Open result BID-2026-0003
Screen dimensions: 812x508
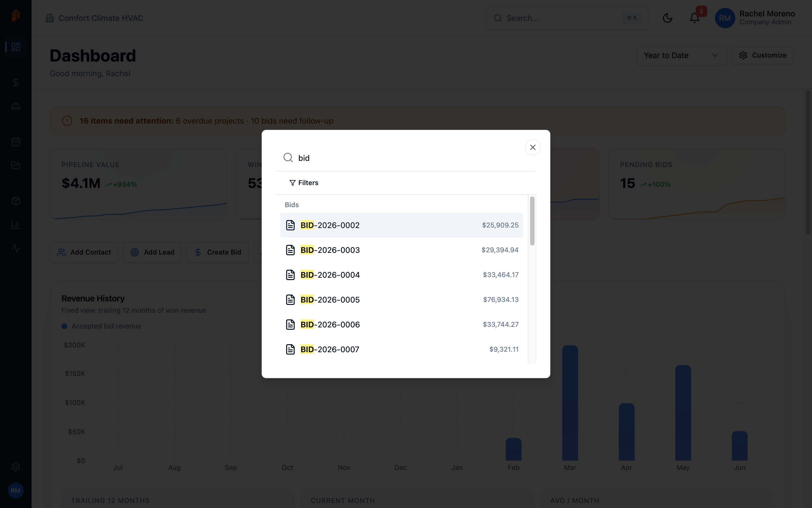point(402,250)
